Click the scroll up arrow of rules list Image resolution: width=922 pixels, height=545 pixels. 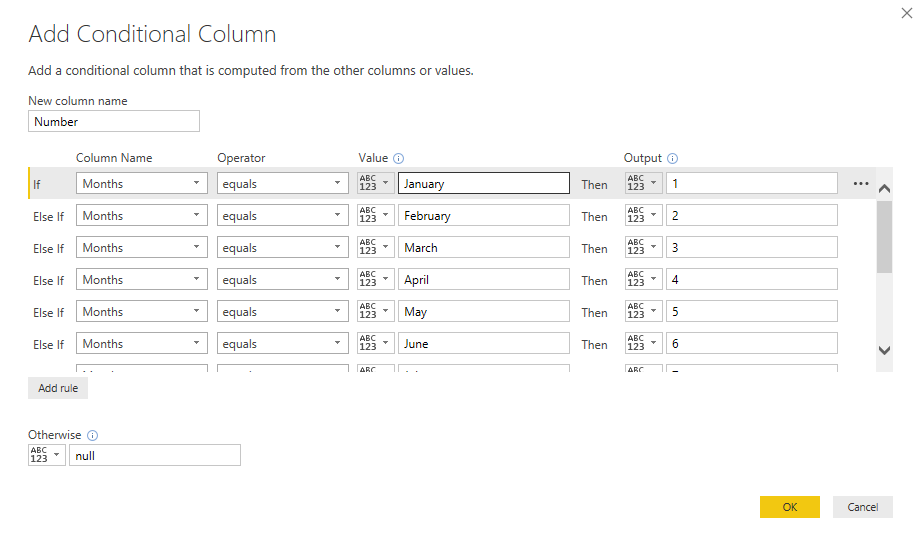[x=884, y=189]
